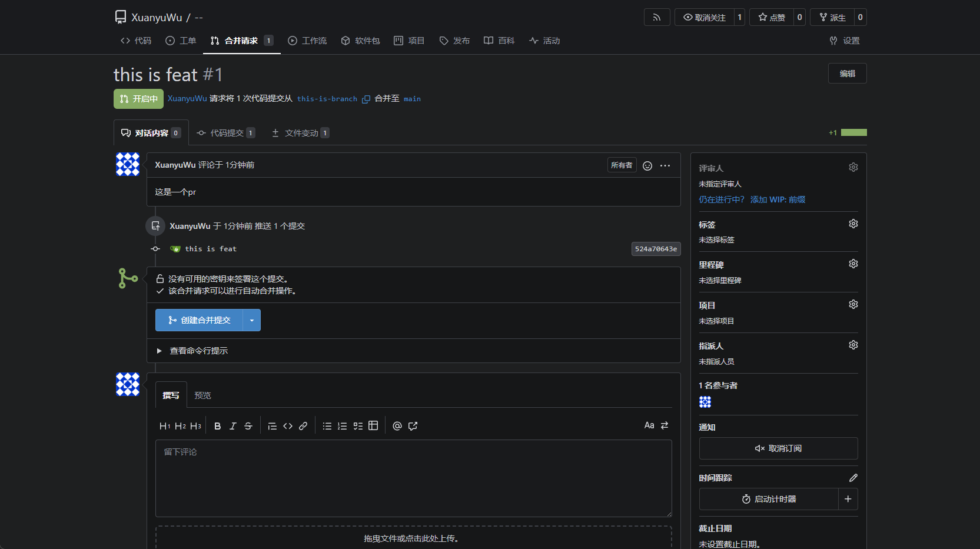The height and width of the screenshot is (549, 980).
Task: Open the 项目 projects tab
Action: click(x=409, y=41)
